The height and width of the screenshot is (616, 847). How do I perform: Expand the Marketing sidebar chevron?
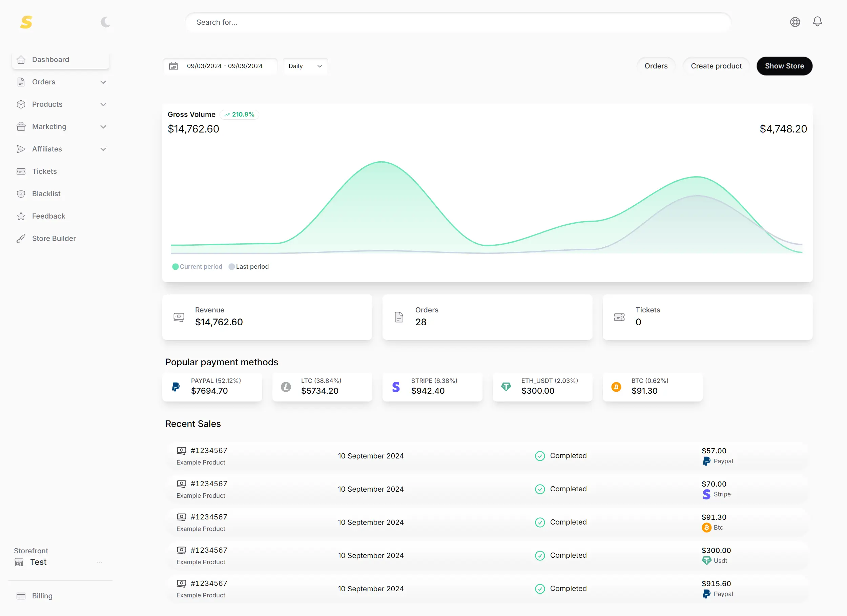[103, 127]
